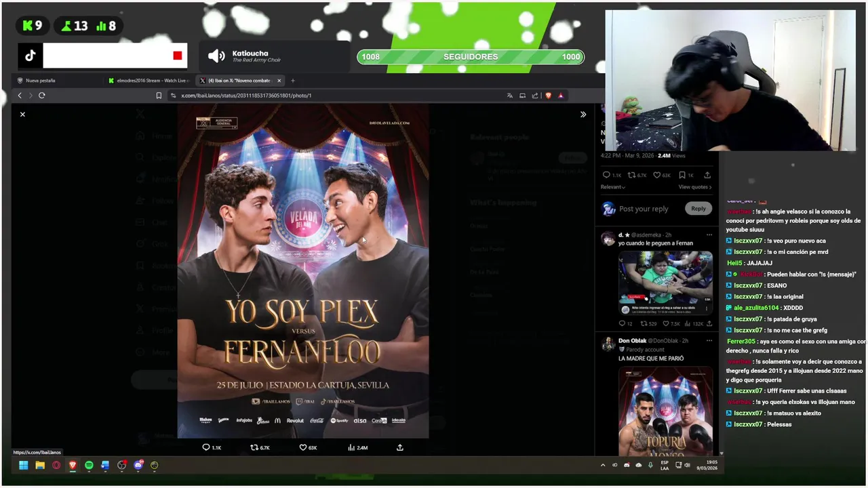
Task: Click the Velada poster image
Action: (x=303, y=271)
